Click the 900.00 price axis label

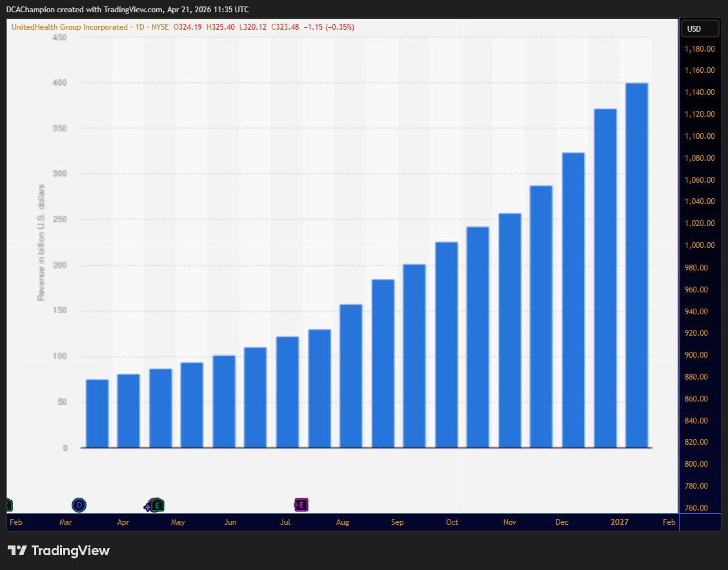[x=696, y=354]
